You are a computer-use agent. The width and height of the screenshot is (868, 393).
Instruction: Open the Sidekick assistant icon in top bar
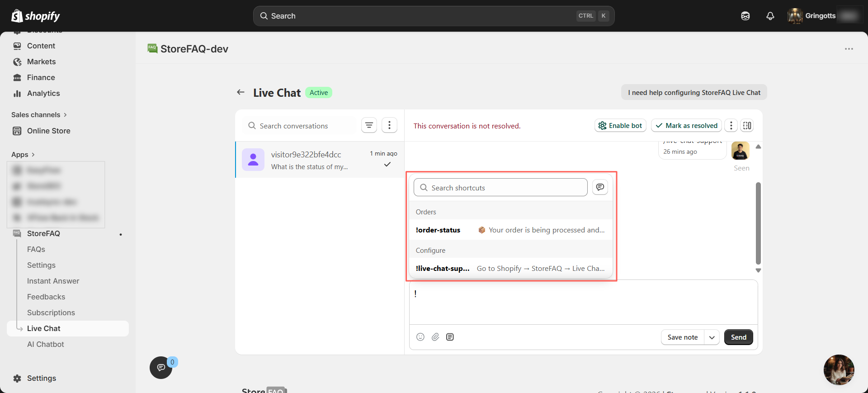745,16
